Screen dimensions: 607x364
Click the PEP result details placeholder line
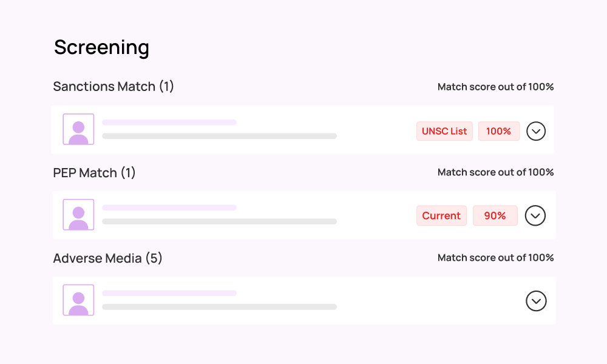pos(220,221)
